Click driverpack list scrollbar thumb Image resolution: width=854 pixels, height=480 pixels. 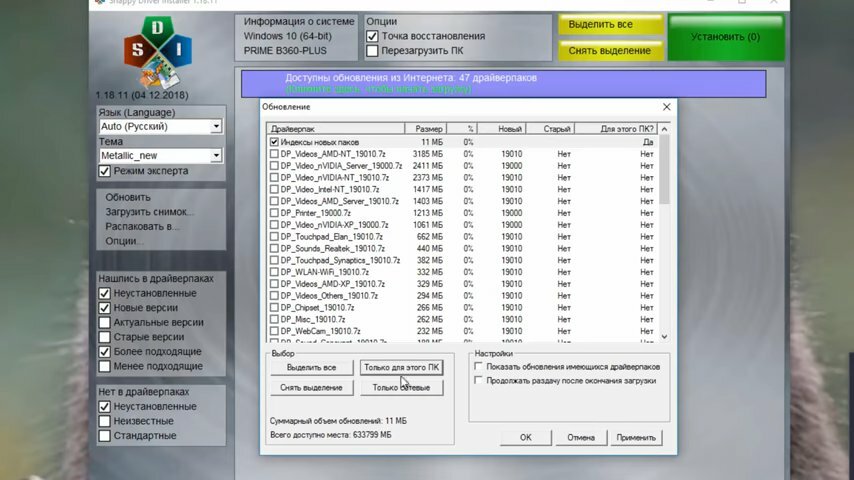(664, 169)
